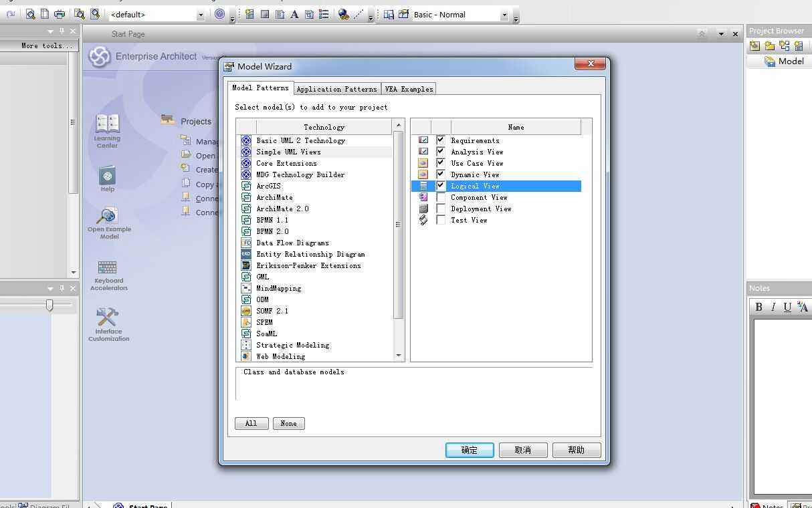Click the scroll down arrow of Technology list
The width and height of the screenshot is (812, 508).
coord(399,356)
